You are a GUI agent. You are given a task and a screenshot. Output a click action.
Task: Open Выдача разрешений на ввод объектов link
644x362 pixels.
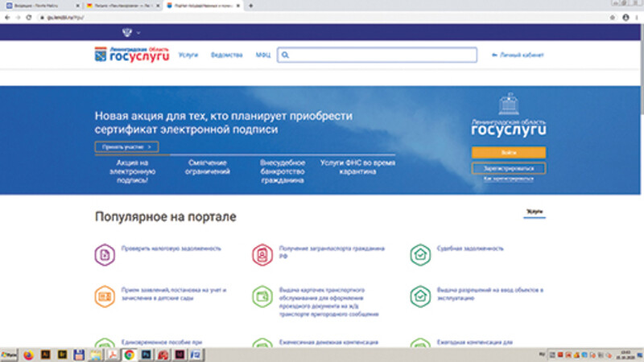[490, 294]
